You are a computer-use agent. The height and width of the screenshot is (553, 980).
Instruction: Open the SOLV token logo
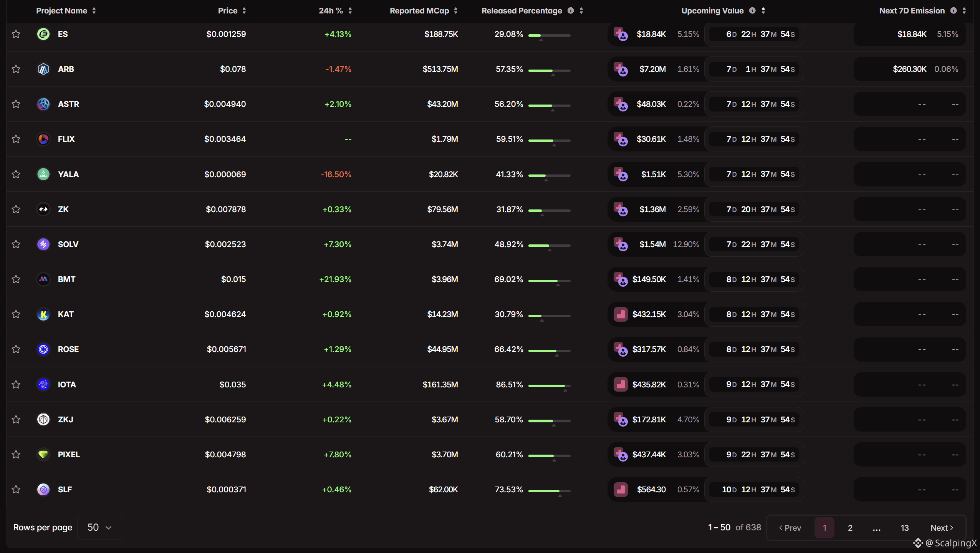[43, 244]
